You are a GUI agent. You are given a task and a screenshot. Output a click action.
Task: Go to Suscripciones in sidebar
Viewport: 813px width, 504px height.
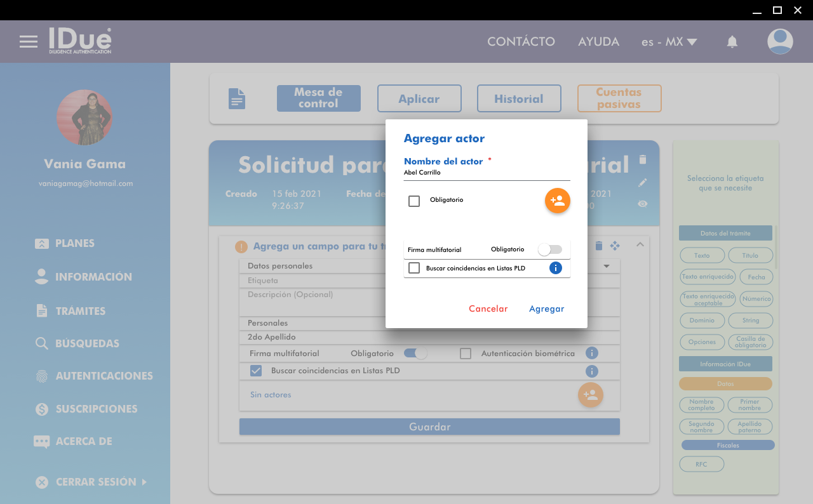(96, 409)
